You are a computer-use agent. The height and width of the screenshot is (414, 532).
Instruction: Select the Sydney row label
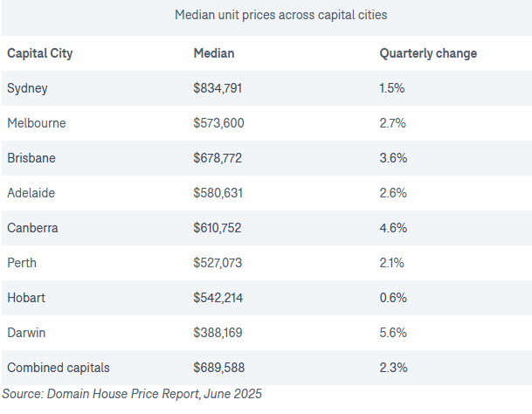(x=27, y=88)
